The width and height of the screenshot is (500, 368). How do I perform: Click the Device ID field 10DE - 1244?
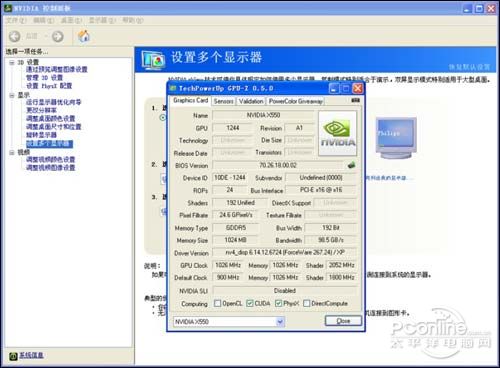pyautogui.click(x=230, y=178)
